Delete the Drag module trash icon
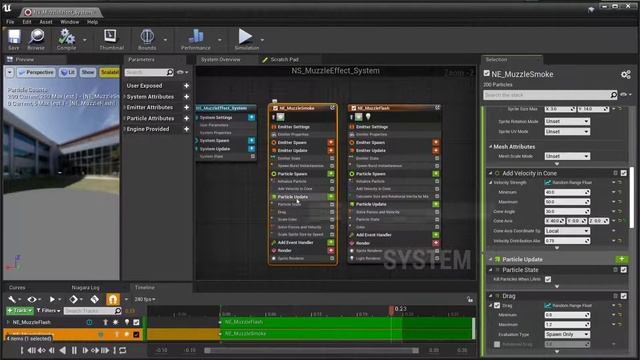 click(x=616, y=296)
